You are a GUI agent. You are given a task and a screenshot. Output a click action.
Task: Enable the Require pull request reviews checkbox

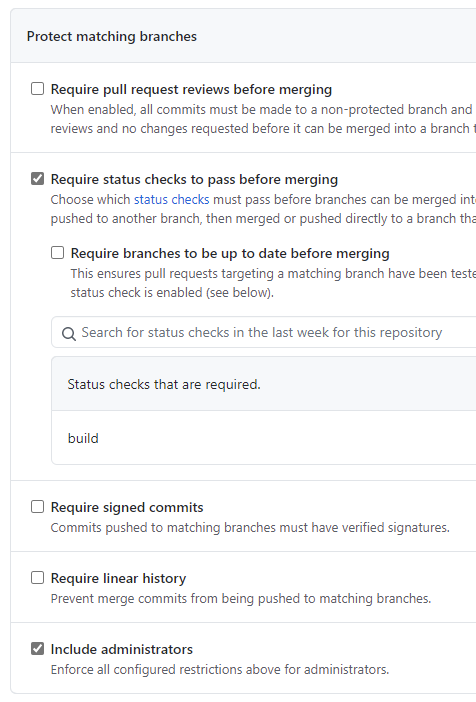click(38, 89)
